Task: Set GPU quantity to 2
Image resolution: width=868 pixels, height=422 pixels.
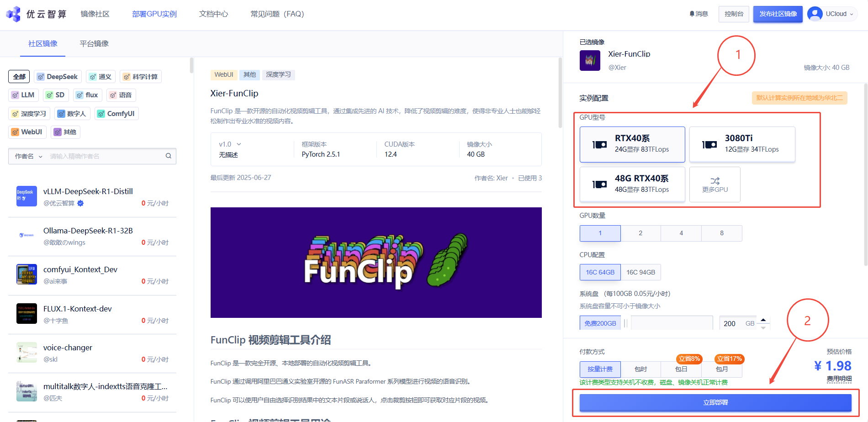Action: [640, 233]
